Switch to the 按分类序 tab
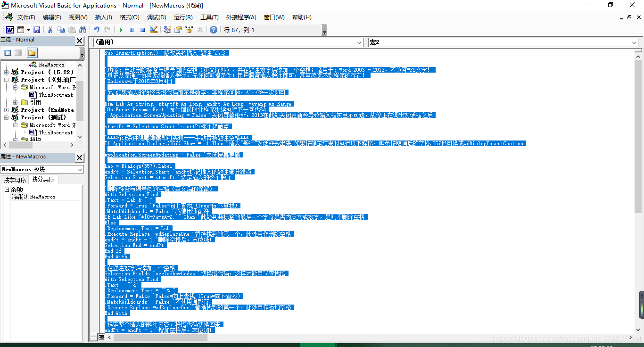644x347 pixels. [43, 180]
